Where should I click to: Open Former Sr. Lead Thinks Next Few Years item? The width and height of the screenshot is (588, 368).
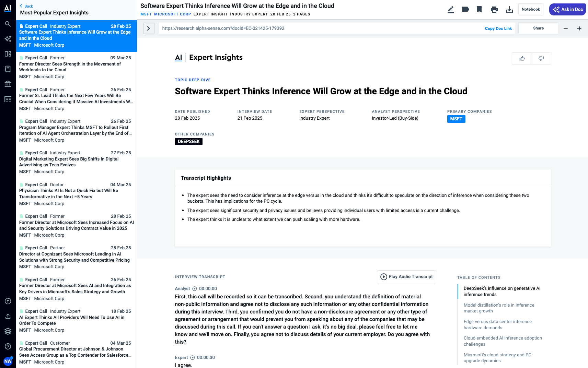pyautogui.click(x=77, y=99)
